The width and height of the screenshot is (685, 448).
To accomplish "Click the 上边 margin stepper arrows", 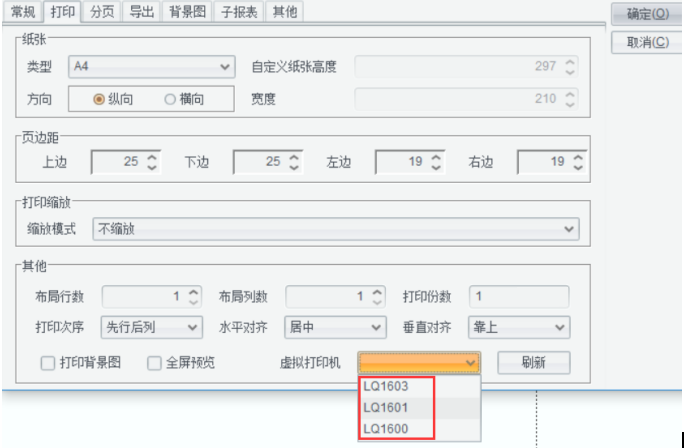I will pos(153,162).
